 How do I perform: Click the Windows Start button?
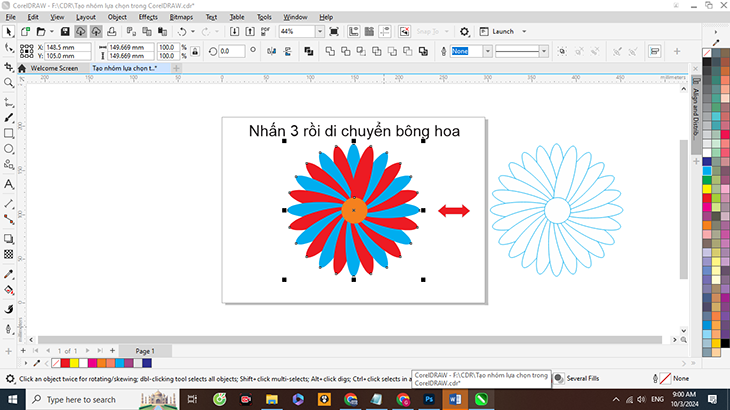point(13,399)
